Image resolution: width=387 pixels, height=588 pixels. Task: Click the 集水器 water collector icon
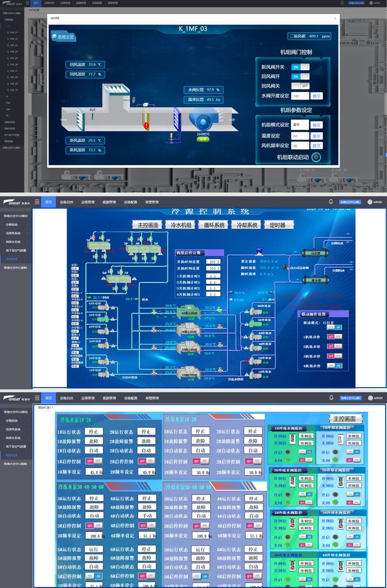(316, 280)
